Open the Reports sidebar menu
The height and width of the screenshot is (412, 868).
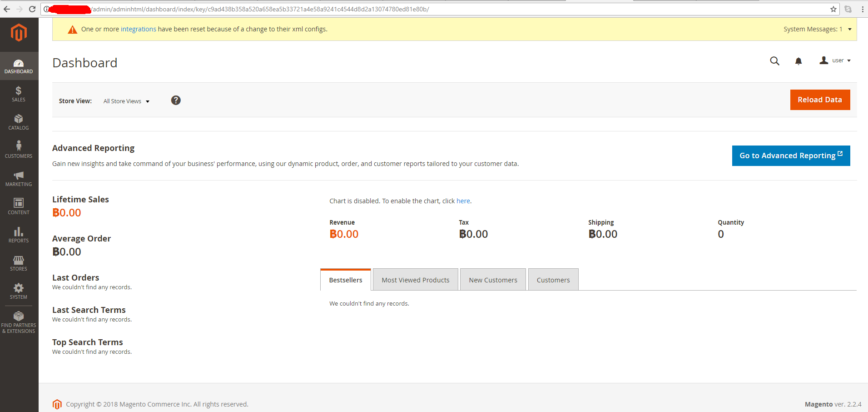19,235
